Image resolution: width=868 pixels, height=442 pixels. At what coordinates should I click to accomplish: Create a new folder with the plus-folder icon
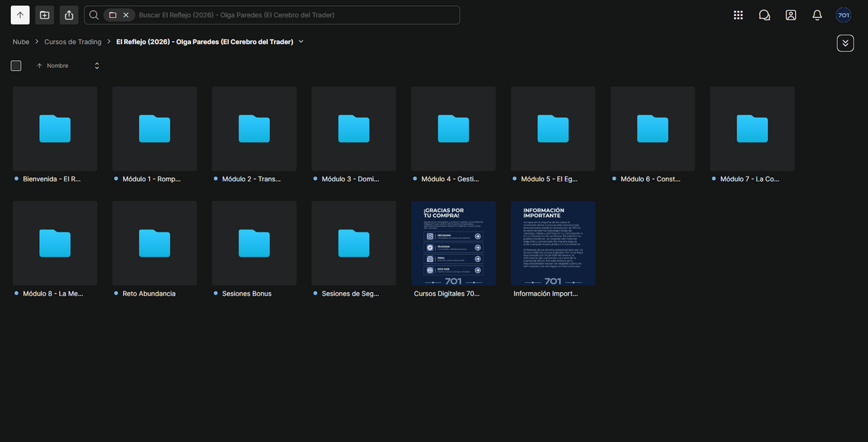(x=45, y=15)
